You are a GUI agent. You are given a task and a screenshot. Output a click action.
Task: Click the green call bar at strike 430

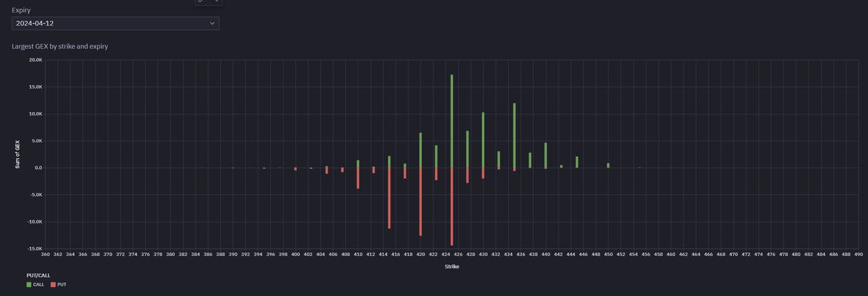pyautogui.click(x=483, y=141)
